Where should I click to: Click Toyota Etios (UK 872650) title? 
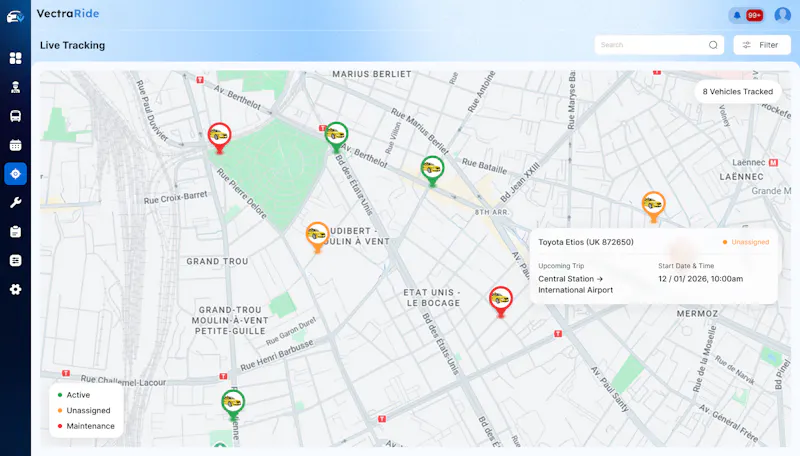pos(586,242)
